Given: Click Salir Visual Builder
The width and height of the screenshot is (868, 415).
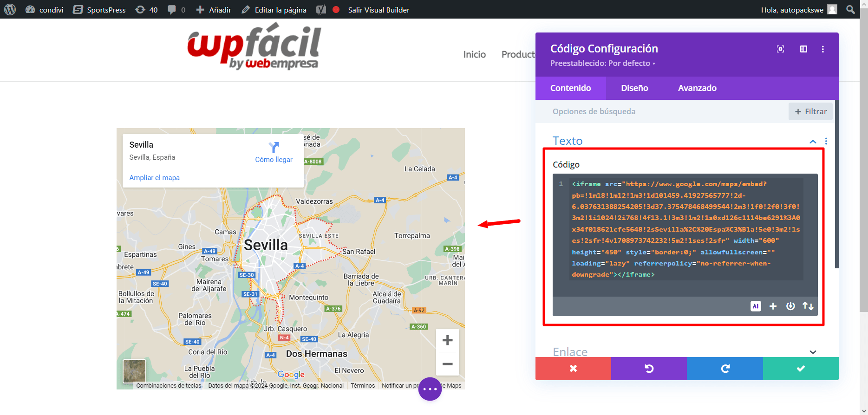Looking at the screenshot, I should 379,10.
